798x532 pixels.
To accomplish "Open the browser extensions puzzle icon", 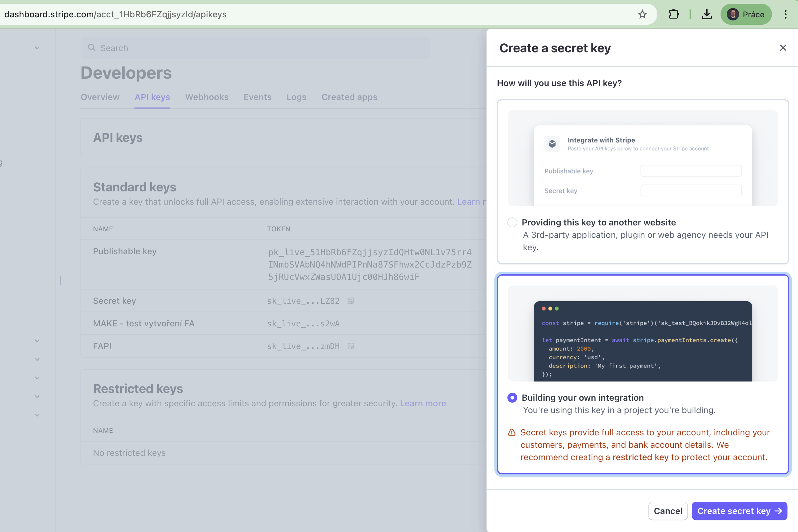I will (673, 14).
